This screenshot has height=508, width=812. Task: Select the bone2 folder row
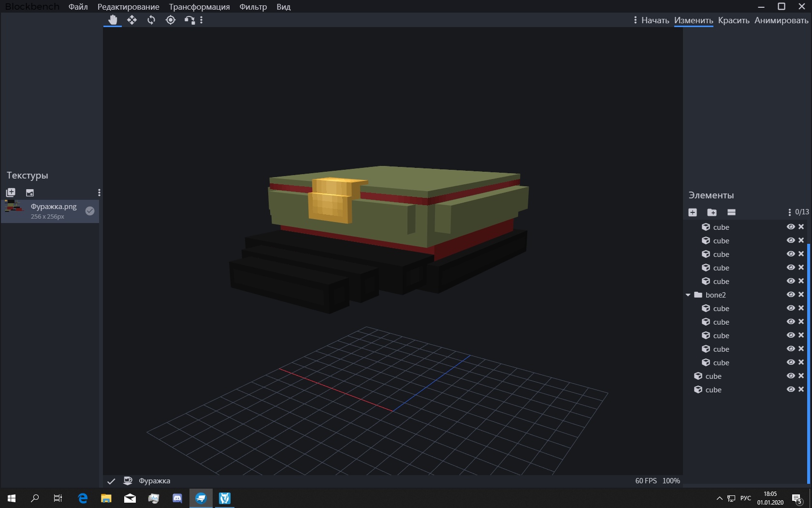(x=745, y=295)
